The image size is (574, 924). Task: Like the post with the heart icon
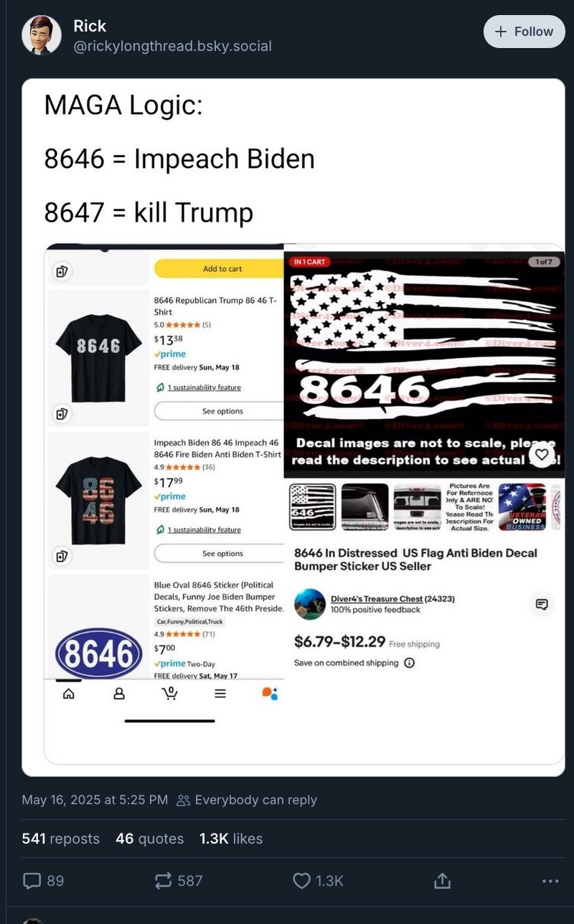pyautogui.click(x=302, y=880)
